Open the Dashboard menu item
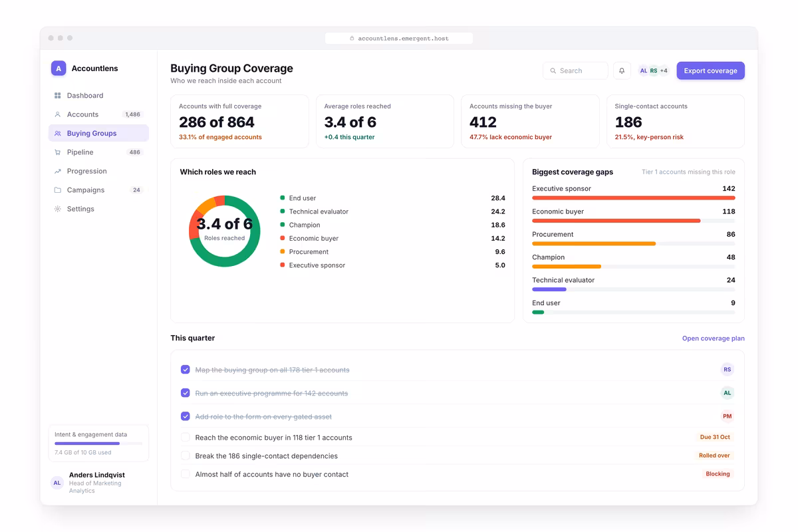 pos(98,96)
